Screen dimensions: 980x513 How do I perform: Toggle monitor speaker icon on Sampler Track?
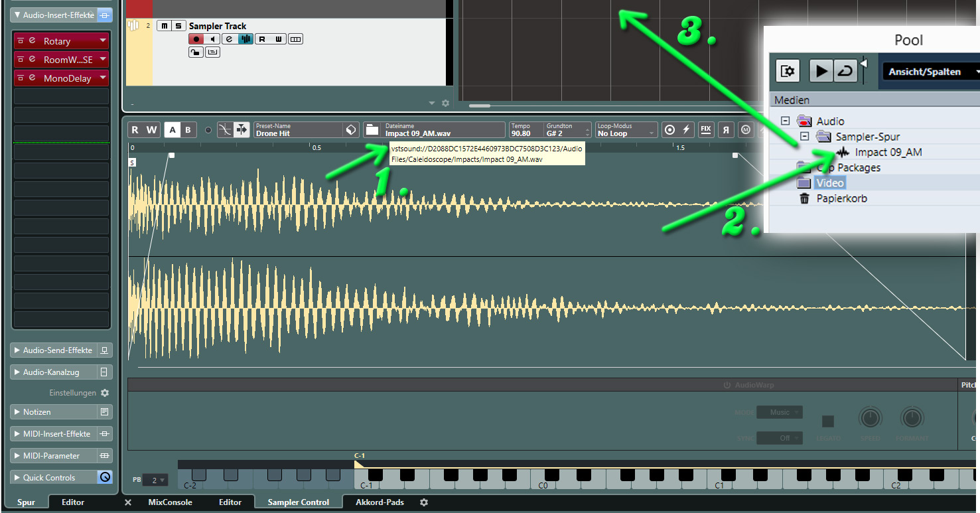(212, 39)
